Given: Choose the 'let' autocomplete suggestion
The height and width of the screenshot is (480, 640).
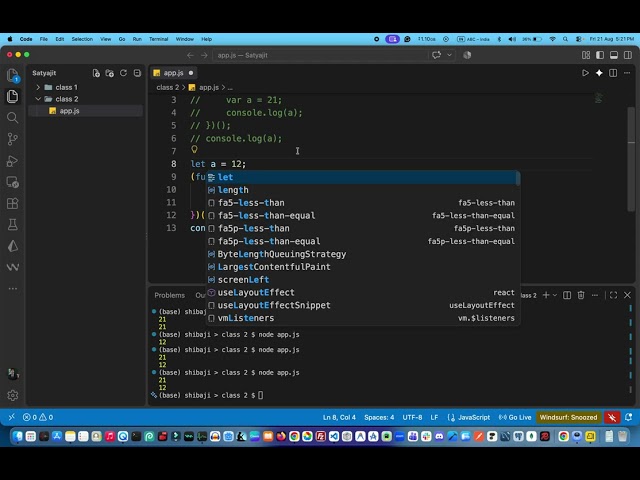Looking at the screenshot, I should tap(361, 177).
